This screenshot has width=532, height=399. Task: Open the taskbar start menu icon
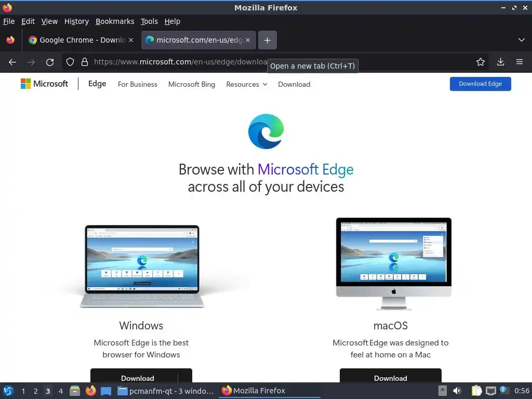(8, 391)
